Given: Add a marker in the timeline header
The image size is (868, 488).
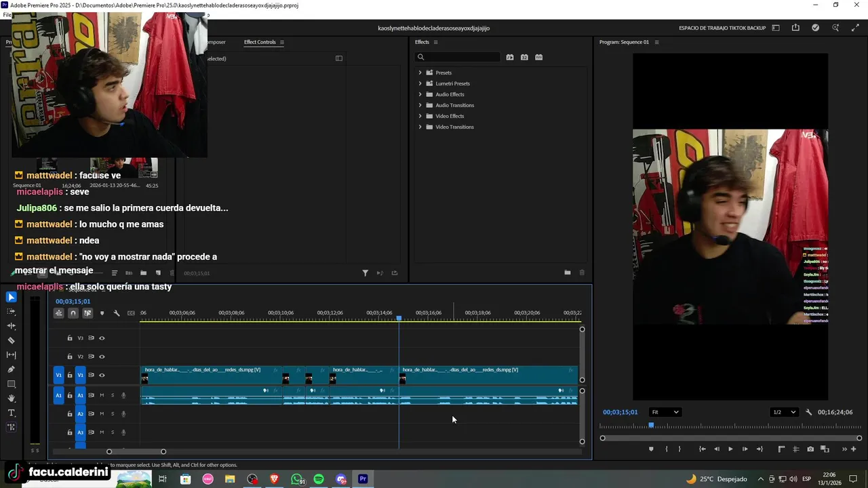Looking at the screenshot, I should point(102,313).
